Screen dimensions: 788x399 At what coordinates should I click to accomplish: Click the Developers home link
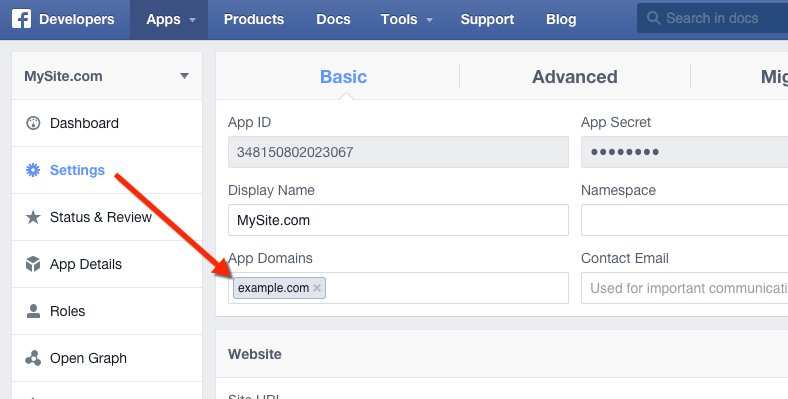76,20
